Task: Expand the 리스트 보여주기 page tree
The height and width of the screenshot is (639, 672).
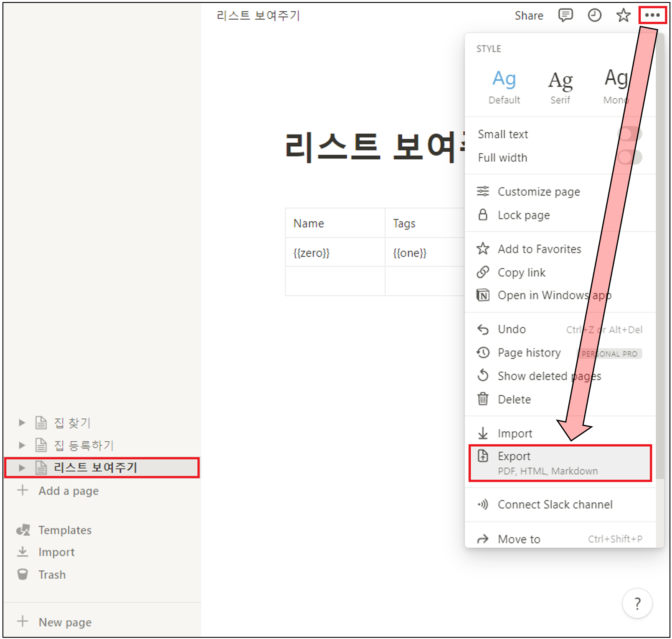Action: click(22, 468)
